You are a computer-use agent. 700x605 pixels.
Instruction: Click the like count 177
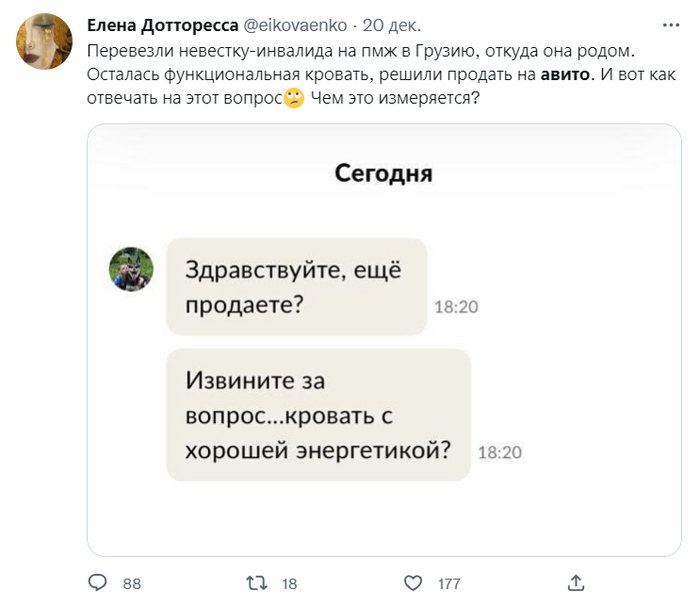449,583
